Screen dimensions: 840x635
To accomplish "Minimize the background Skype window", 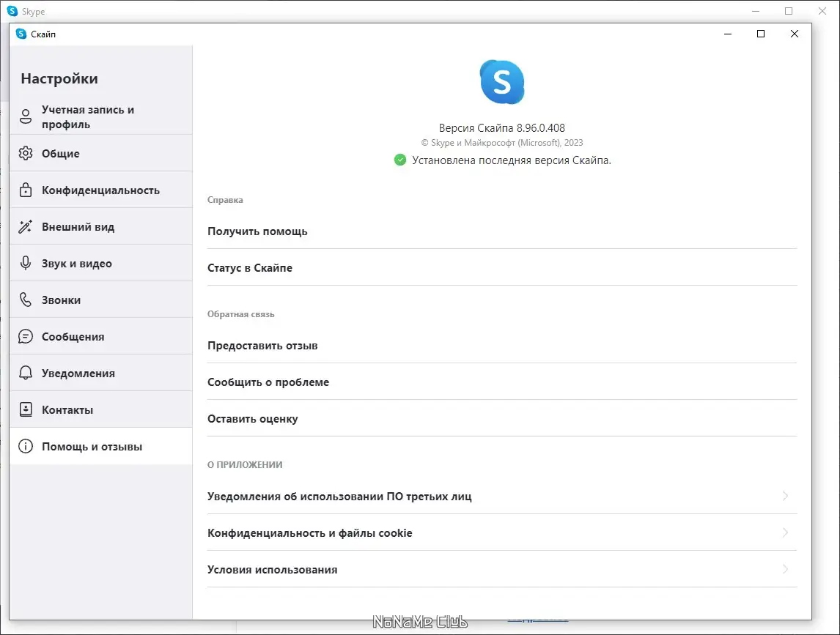I will [x=756, y=11].
